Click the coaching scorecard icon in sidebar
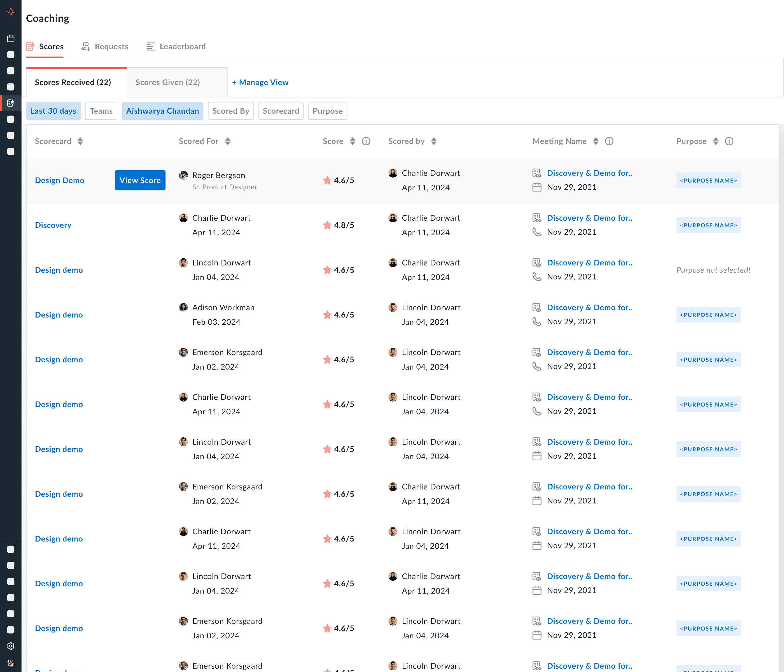 [x=11, y=103]
